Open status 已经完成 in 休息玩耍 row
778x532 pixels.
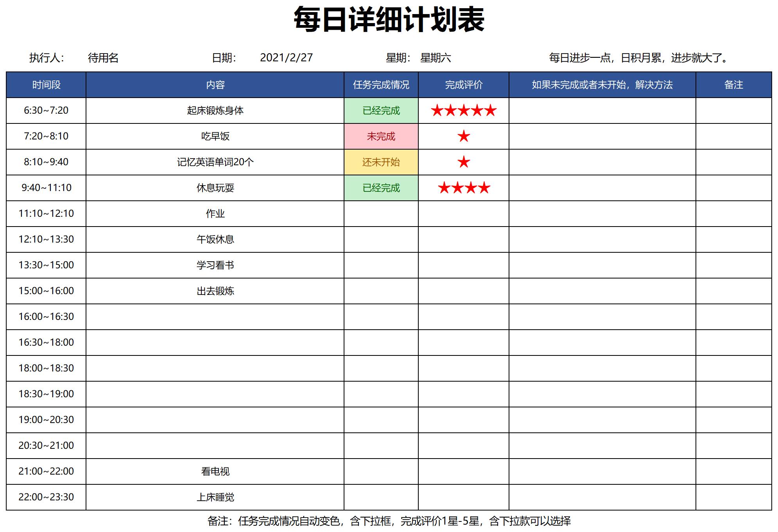tap(381, 188)
